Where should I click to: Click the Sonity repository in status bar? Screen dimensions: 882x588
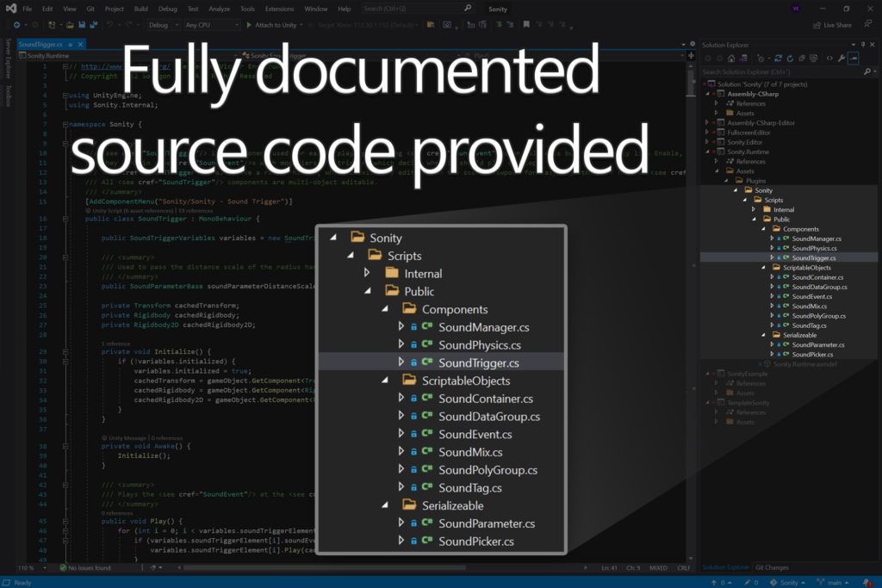tap(787, 582)
